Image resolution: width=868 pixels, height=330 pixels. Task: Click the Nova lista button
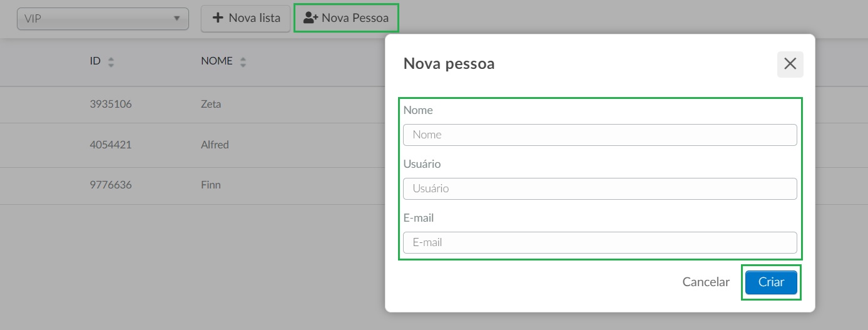pyautogui.click(x=245, y=18)
